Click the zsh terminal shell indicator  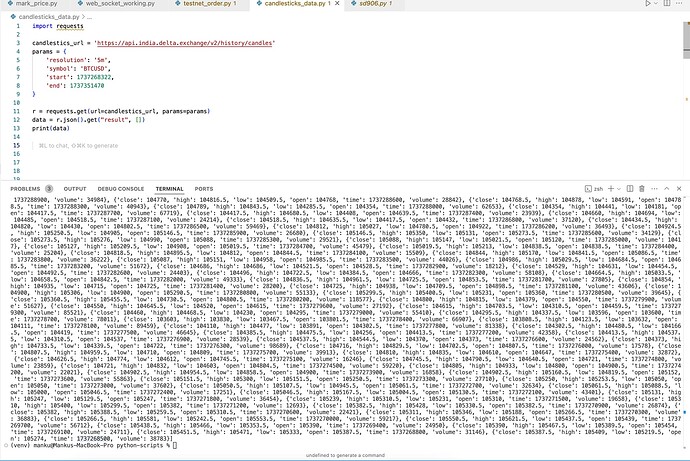coord(594,189)
